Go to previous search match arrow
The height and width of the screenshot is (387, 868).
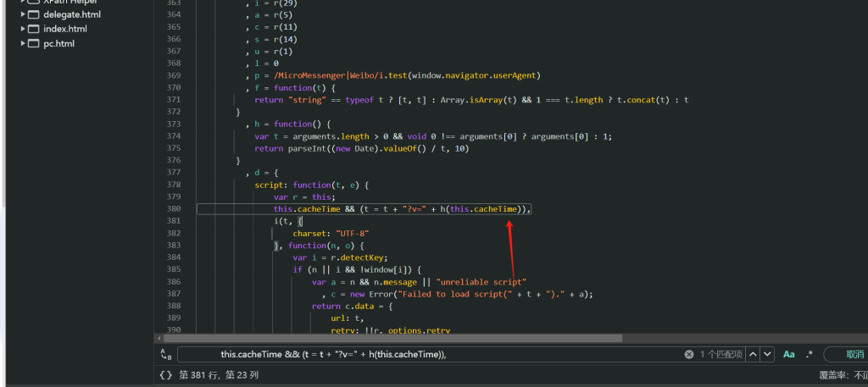[751, 355]
